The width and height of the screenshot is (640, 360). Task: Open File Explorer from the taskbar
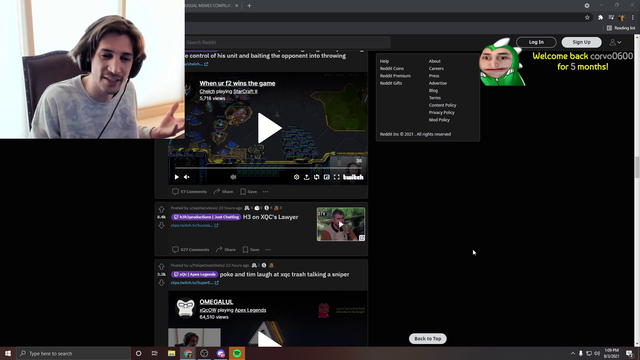pyautogui.click(x=171, y=353)
